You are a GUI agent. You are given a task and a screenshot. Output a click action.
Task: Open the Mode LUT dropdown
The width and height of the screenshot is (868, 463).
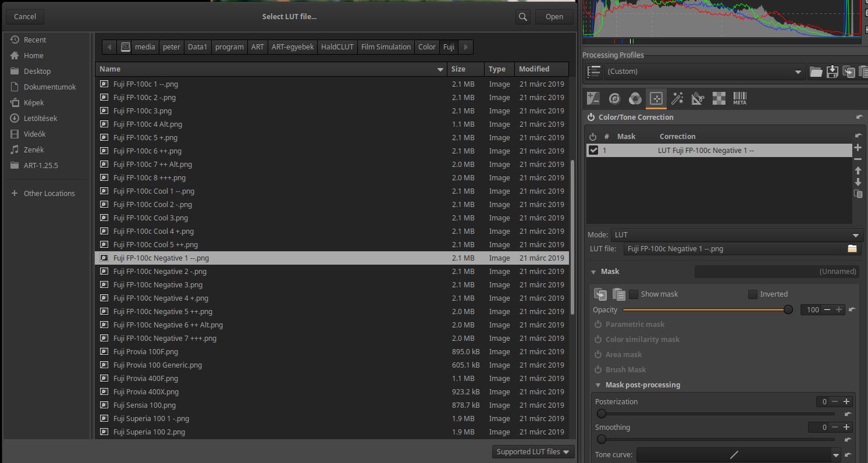pyautogui.click(x=736, y=235)
